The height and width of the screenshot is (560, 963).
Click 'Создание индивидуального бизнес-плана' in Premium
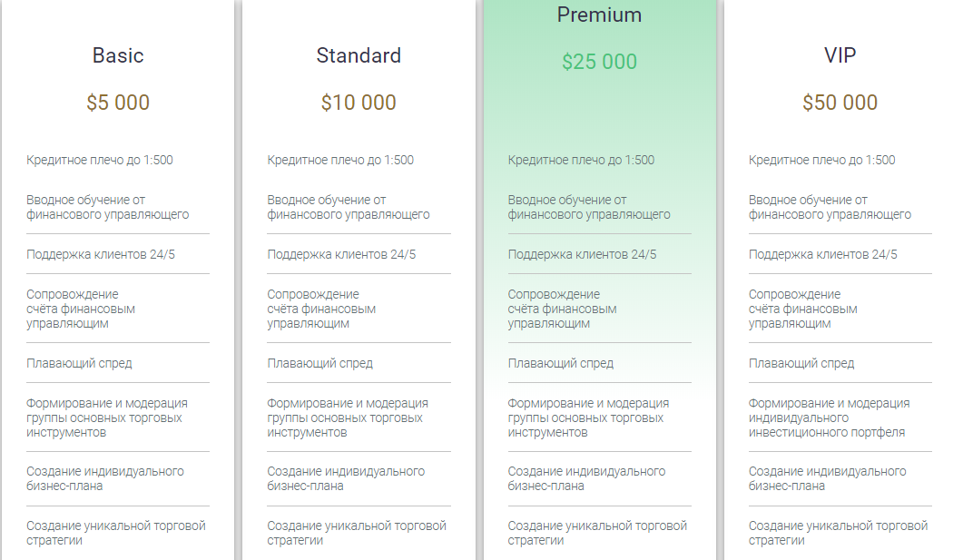coord(586,478)
